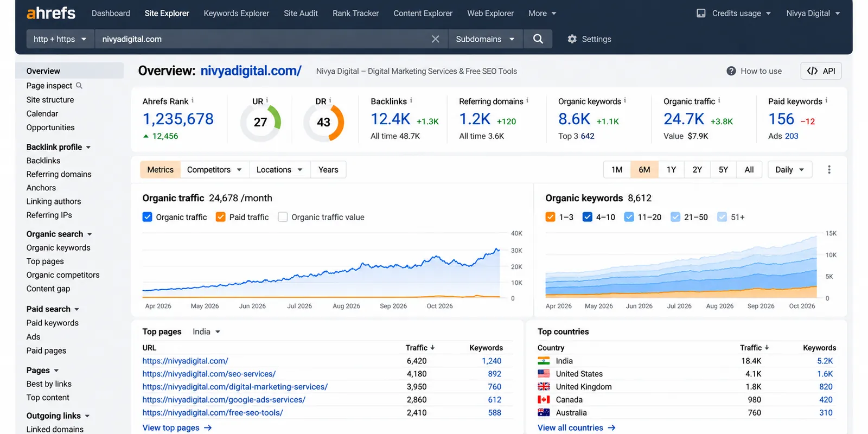Image resolution: width=868 pixels, height=434 pixels.
Task: Select the 1Y time range tab
Action: (671, 170)
